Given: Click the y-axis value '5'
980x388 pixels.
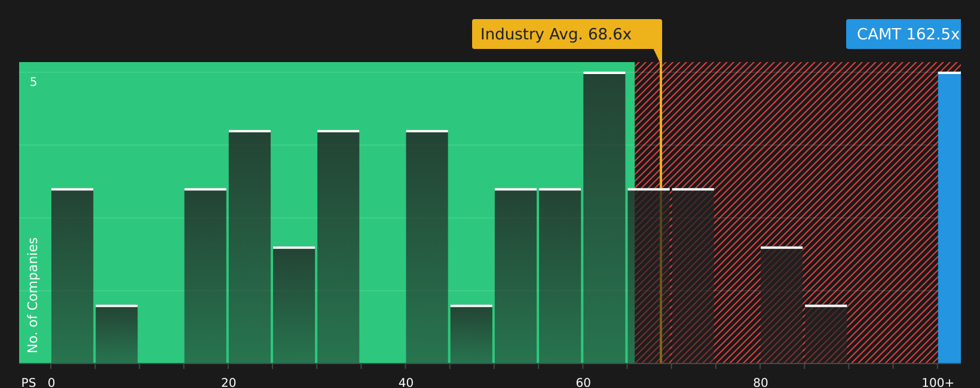Looking at the screenshot, I should [33, 82].
